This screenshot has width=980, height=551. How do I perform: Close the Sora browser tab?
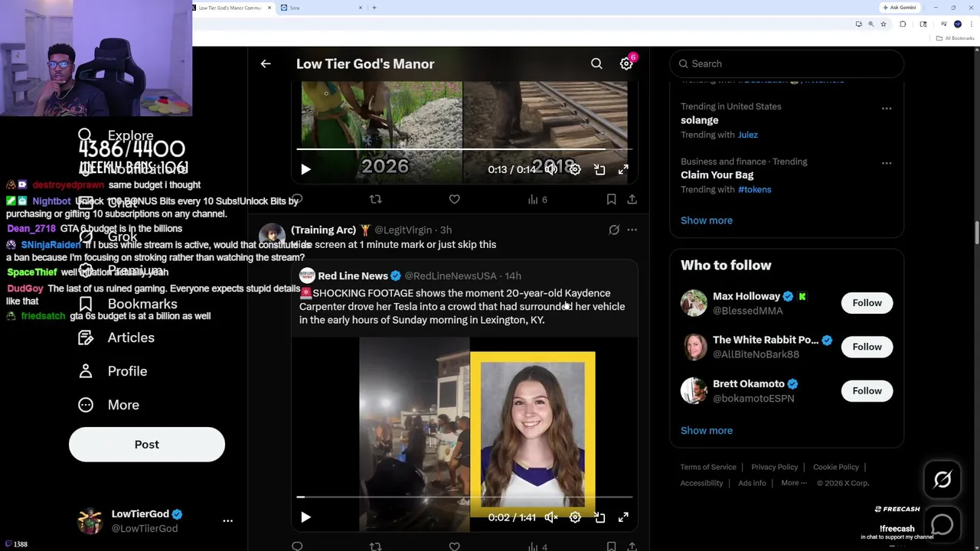(361, 8)
